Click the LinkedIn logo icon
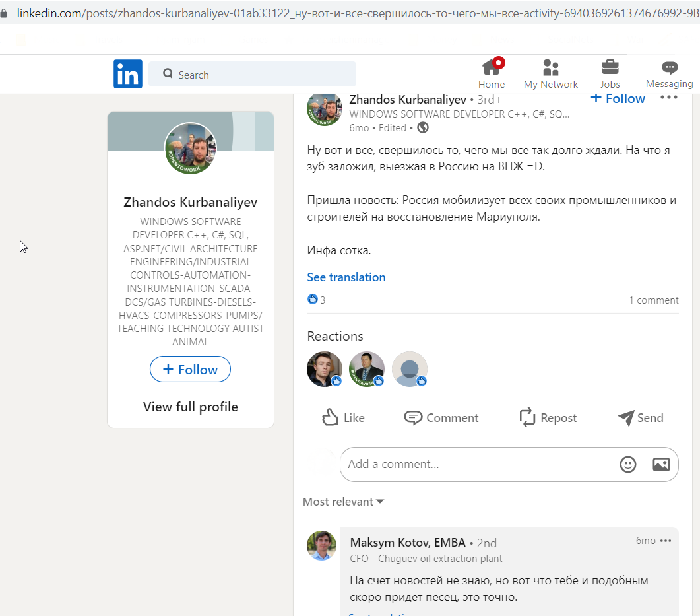The height and width of the screenshot is (616, 700). (x=128, y=74)
